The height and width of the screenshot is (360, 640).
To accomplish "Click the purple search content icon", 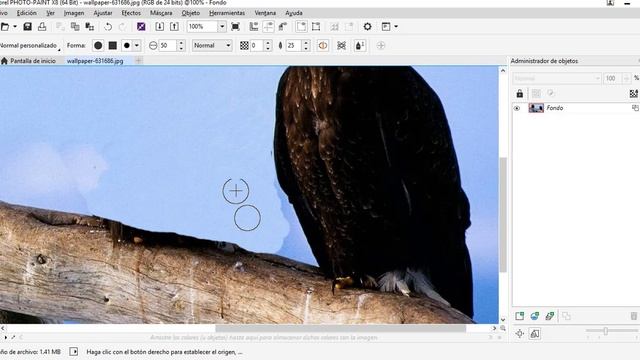I will [x=141, y=27].
